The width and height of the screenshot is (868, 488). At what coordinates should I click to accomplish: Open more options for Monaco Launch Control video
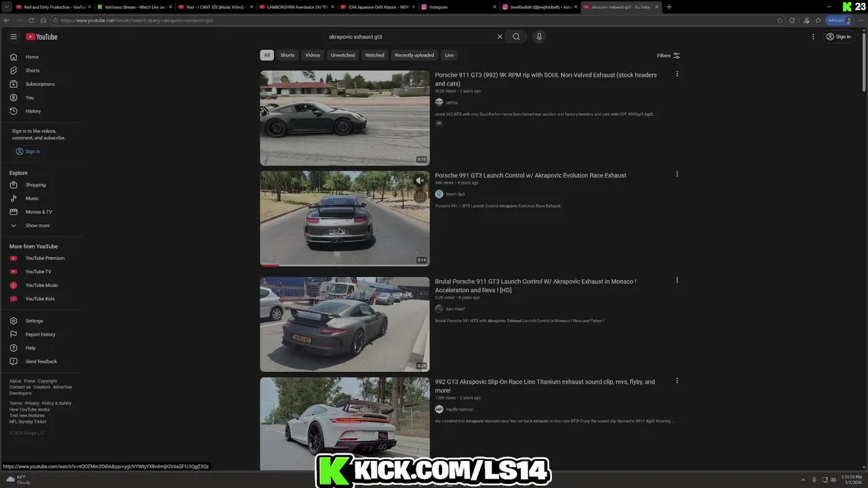(x=677, y=280)
